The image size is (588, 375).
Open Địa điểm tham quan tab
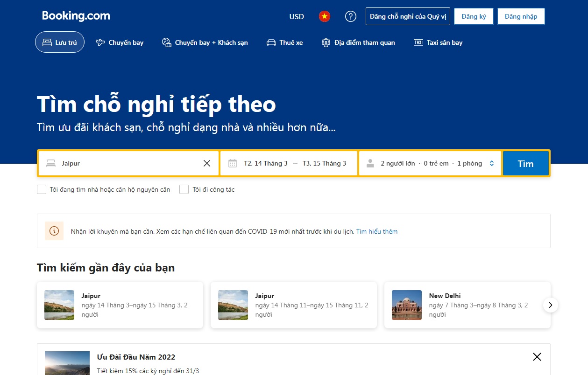tap(358, 42)
